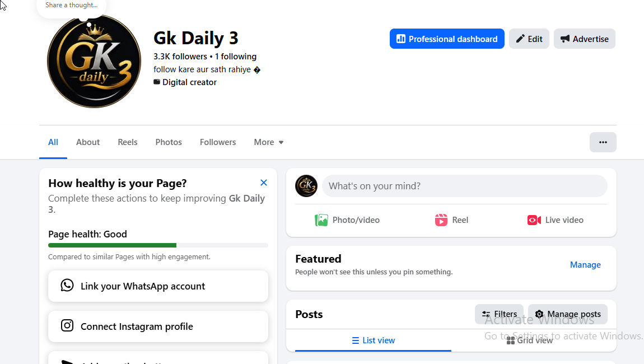Viewport: 644px width, 364px height.
Task: Add a Photo/video post
Action: coord(347,220)
